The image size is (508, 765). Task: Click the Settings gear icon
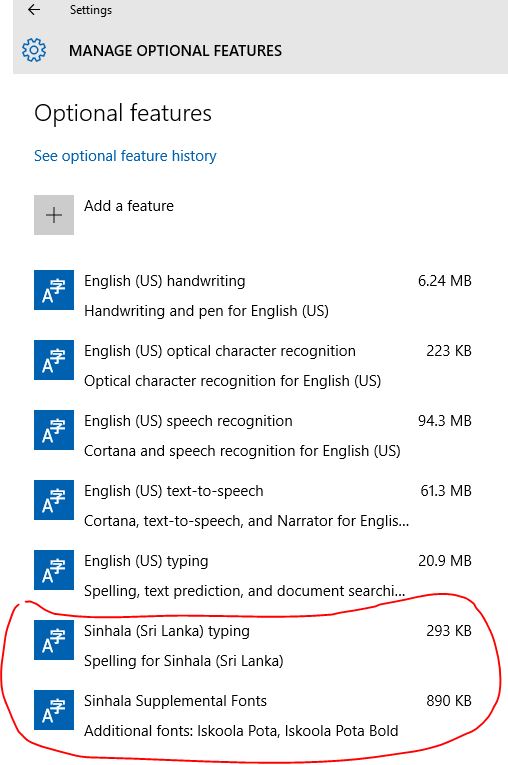pyautogui.click(x=34, y=50)
